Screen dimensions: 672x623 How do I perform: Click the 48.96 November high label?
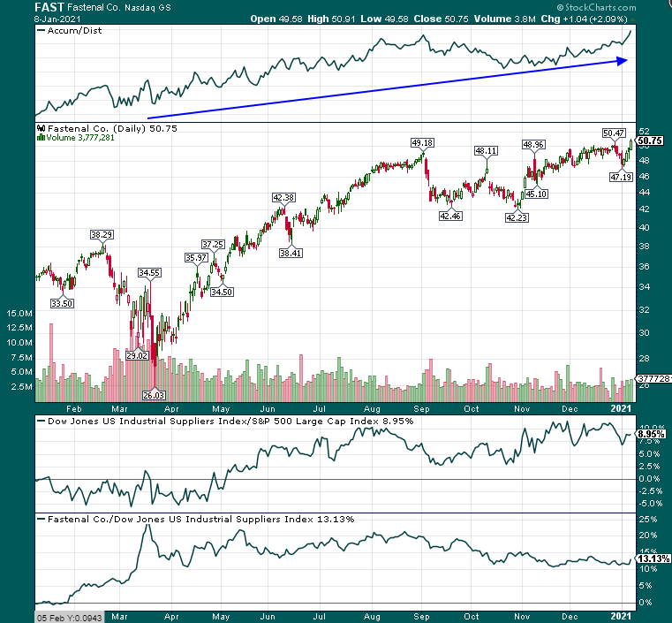[x=533, y=145]
